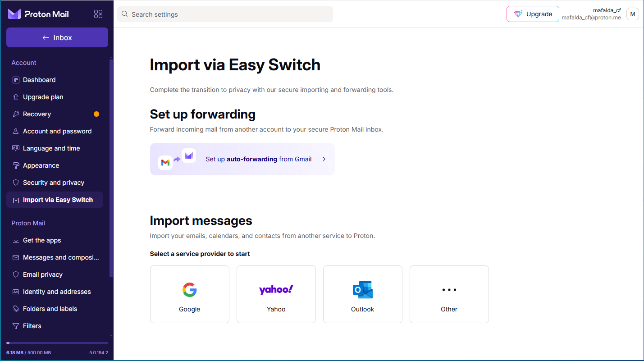Open the Dashboard settings page

click(x=55, y=80)
